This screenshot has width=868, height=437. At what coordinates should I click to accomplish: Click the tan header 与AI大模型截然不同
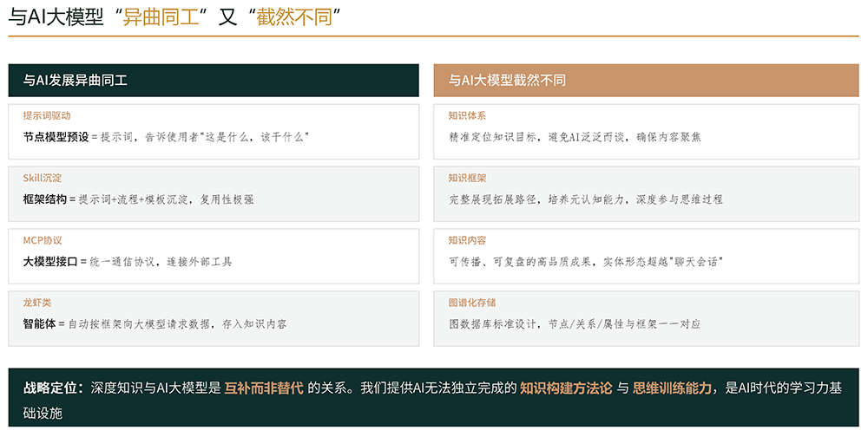[646, 81]
